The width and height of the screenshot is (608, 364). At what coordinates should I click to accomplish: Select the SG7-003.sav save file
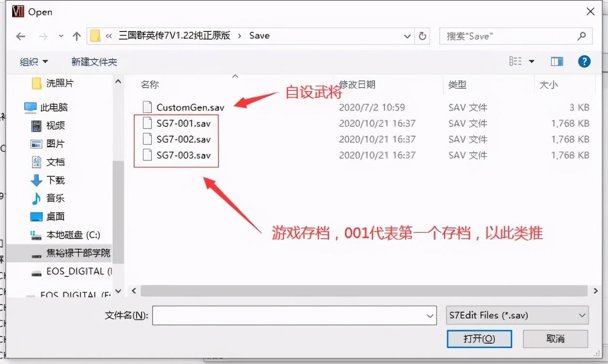[x=183, y=155]
